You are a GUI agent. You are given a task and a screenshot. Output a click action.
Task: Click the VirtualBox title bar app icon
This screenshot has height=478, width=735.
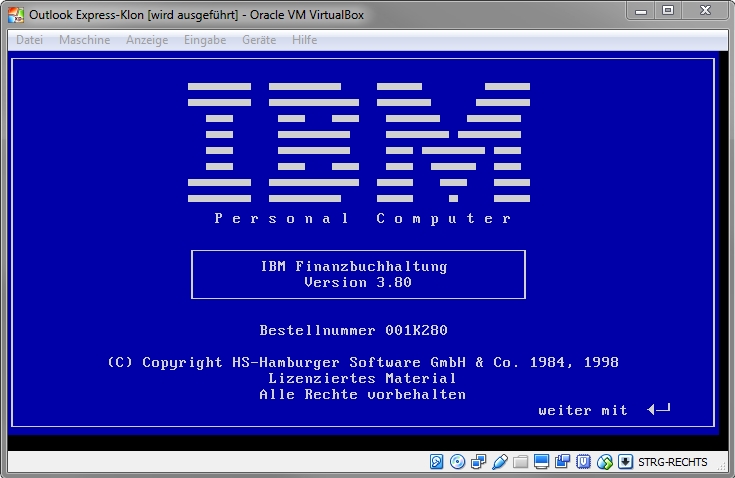(16, 15)
